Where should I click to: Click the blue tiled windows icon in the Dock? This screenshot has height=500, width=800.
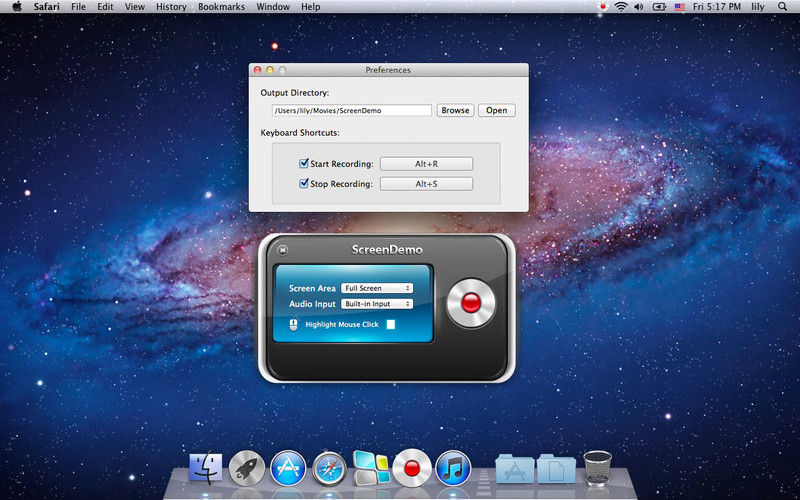(371, 467)
